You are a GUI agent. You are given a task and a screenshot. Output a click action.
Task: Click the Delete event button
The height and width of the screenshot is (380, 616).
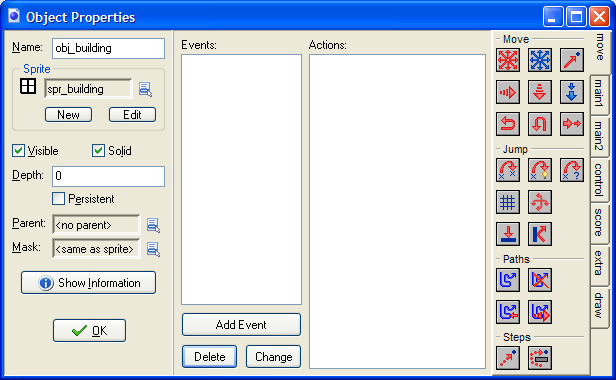[209, 357]
